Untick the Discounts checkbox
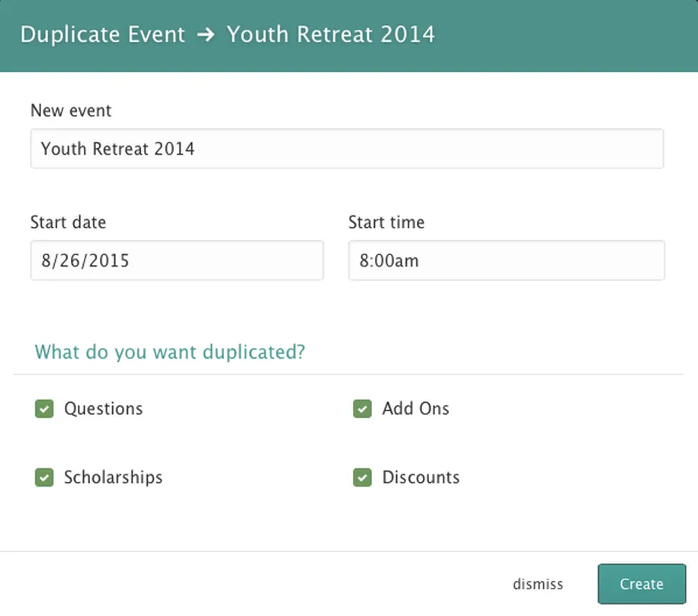This screenshot has width=698, height=616. point(362,477)
